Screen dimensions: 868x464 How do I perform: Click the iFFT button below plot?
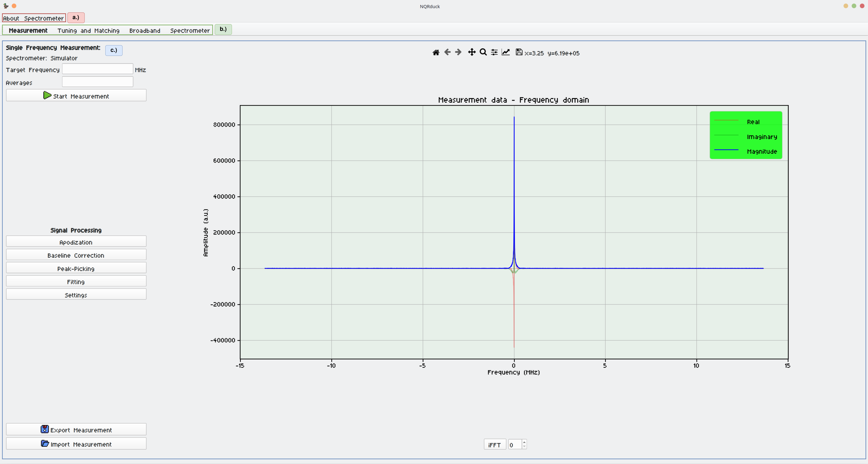coord(494,445)
